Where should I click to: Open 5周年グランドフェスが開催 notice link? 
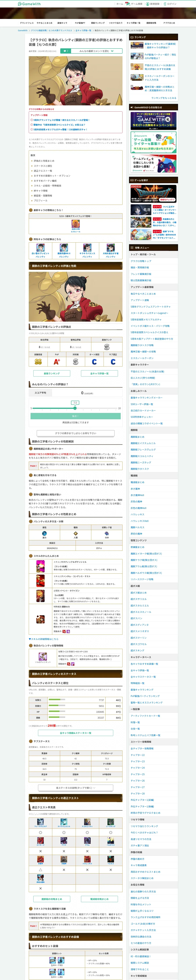tap(61, 120)
